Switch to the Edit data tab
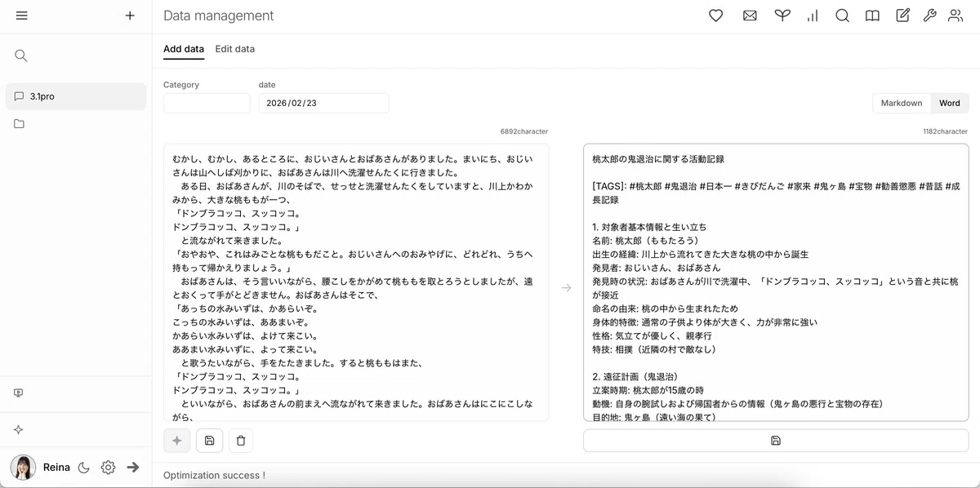980x488 pixels. [235, 49]
